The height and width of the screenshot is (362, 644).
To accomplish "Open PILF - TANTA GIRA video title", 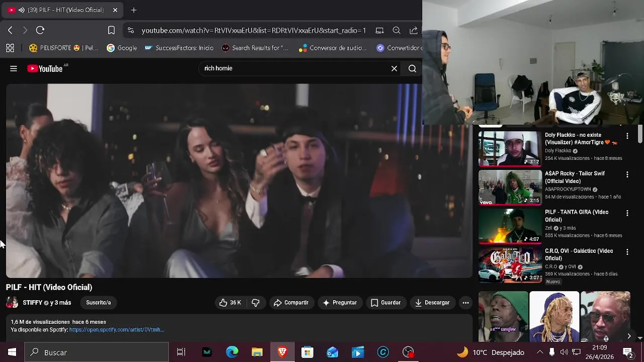I will coord(577,216).
